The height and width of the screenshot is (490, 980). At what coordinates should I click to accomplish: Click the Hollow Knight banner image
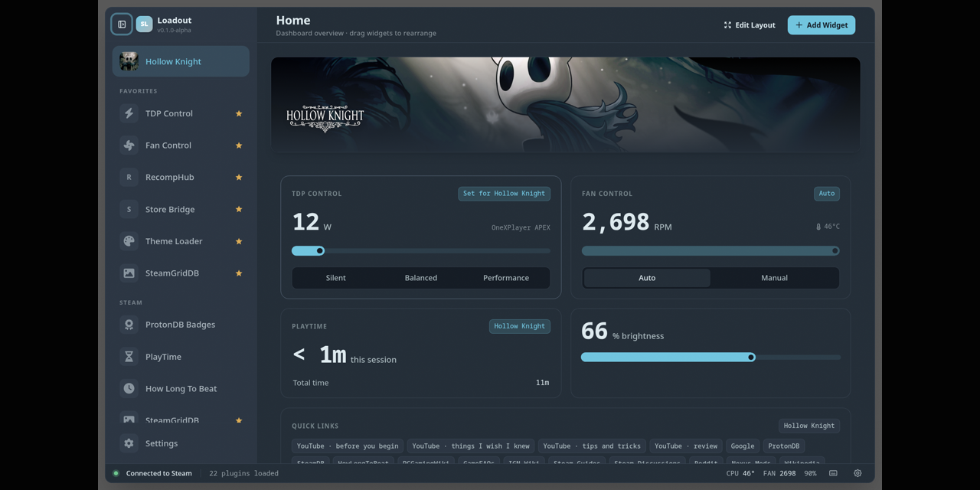pos(566,105)
